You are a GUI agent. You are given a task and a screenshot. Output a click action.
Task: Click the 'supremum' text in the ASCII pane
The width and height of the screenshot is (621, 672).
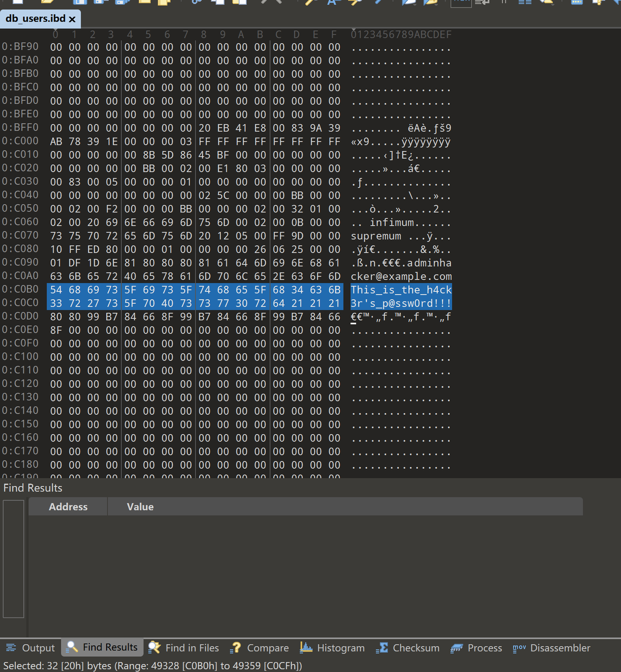point(376,236)
